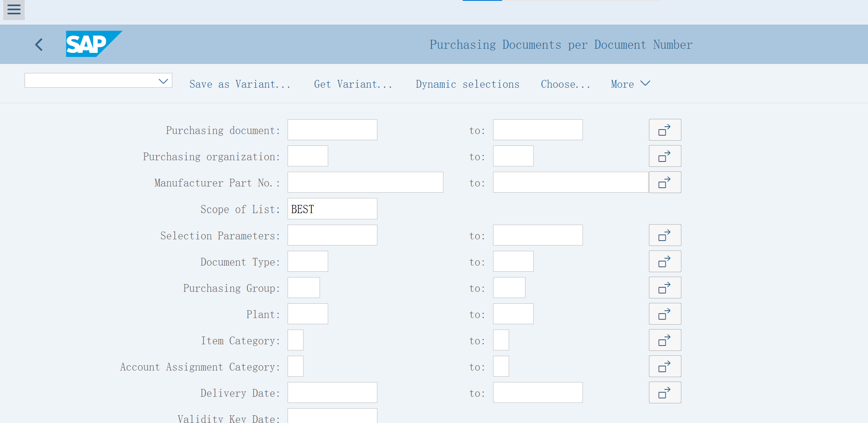Open the hamburger navigation menu

(x=14, y=9)
